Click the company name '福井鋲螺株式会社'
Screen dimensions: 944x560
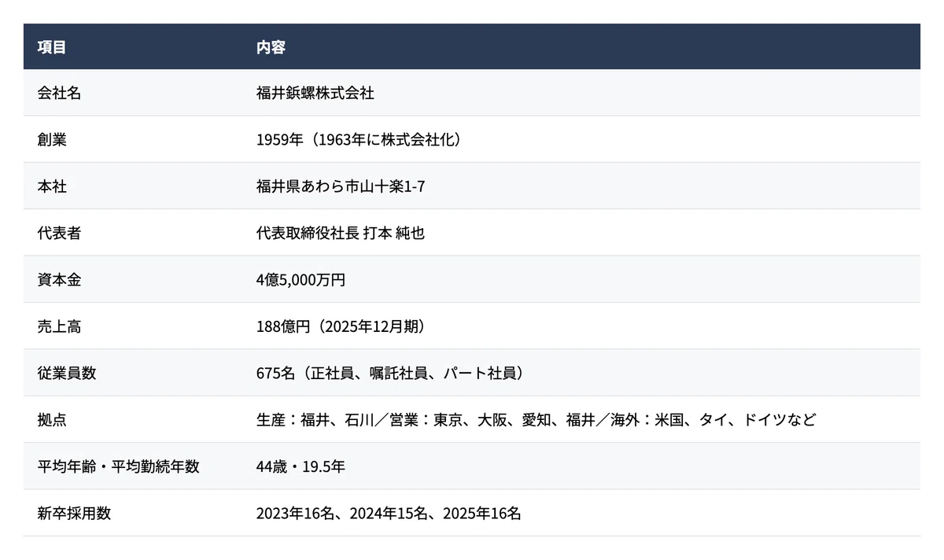coord(315,94)
